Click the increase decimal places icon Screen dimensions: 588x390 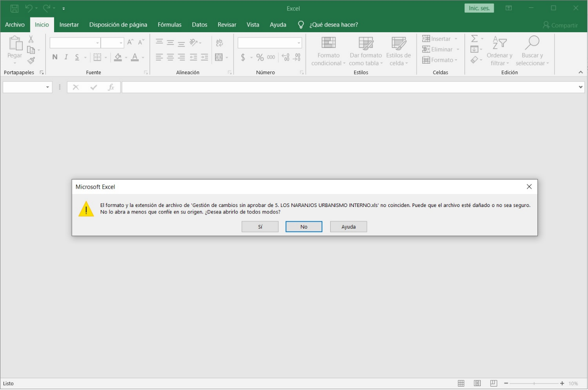(x=285, y=57)
